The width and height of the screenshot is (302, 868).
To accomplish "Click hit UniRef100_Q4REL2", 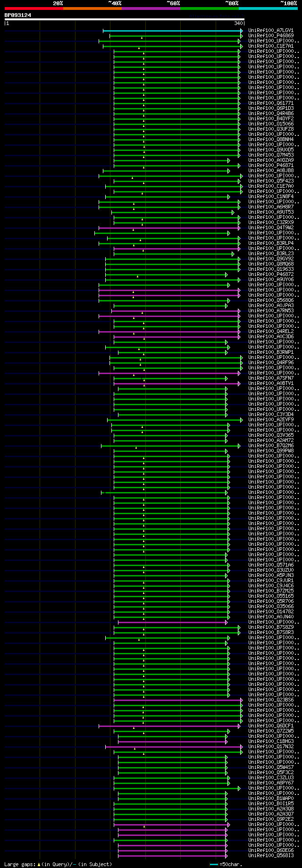I will click(x=271, y=332).
